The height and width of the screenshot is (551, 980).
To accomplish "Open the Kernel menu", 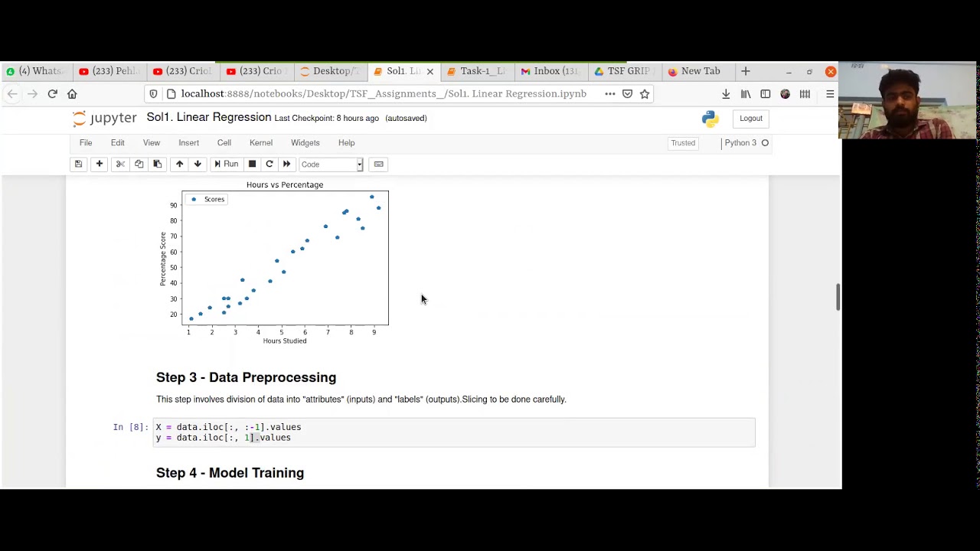I will click(x=261, y=142).
